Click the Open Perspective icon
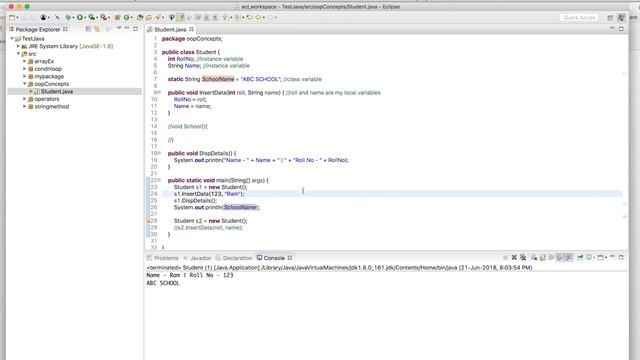 [x=610, y=18]
